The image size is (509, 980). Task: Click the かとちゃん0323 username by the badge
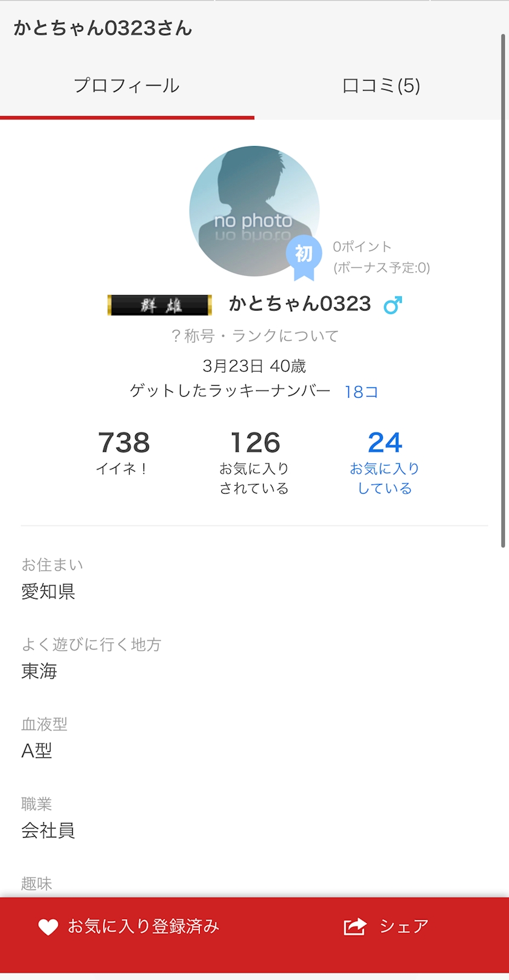coord(299,304)
